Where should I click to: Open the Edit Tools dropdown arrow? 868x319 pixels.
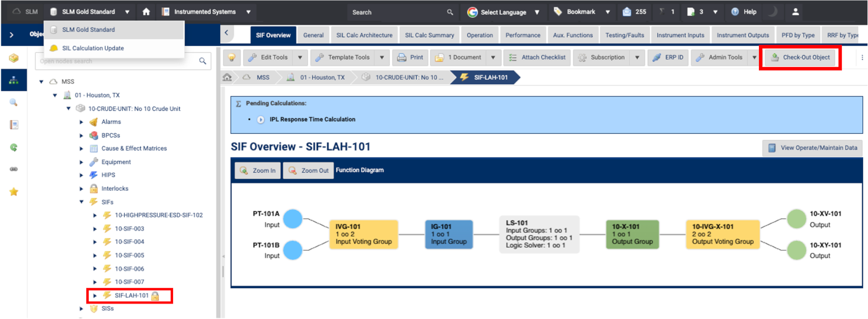300,58
